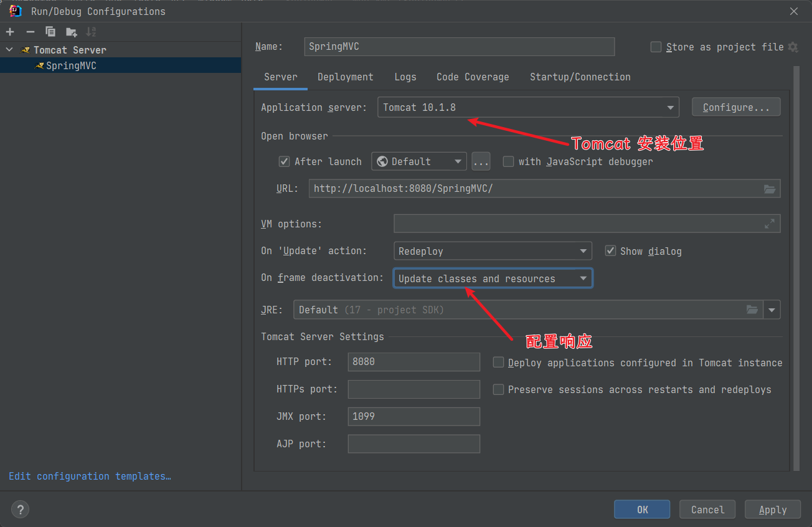Browse using the URL field folder icon
812x527 pixels.
point(770,189)
